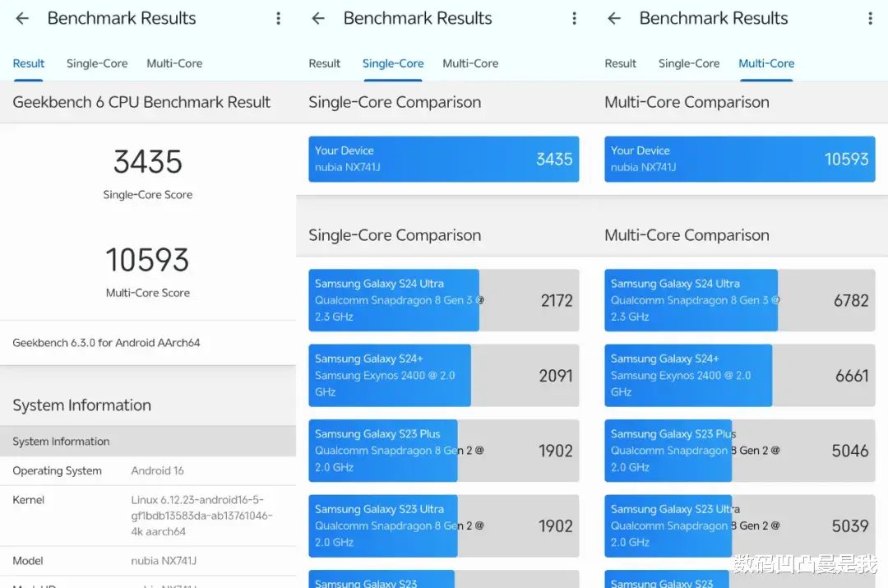The width and height of the screenshot is (888, 588).
Task: Select the Galaxy S24 Ultra entry scoring 2172
Action: (444, 300)
